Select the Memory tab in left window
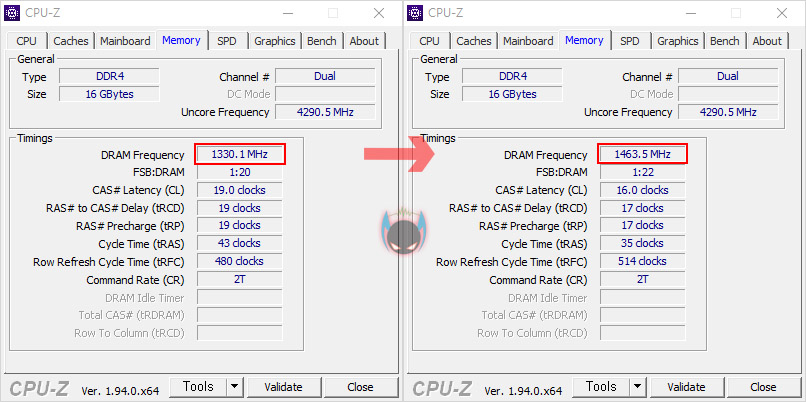This screenshot has width=806, height=402. (181, 40)
